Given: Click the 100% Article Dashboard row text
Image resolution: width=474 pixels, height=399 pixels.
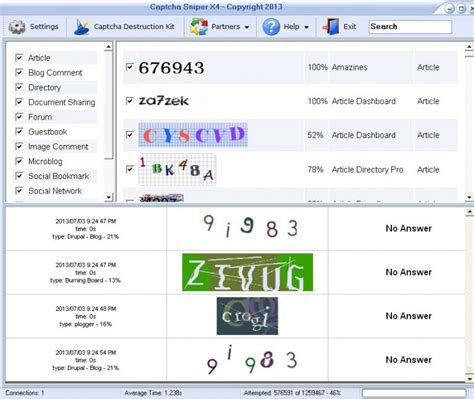Looking at the screenshot, I should [x=364, y=101].
